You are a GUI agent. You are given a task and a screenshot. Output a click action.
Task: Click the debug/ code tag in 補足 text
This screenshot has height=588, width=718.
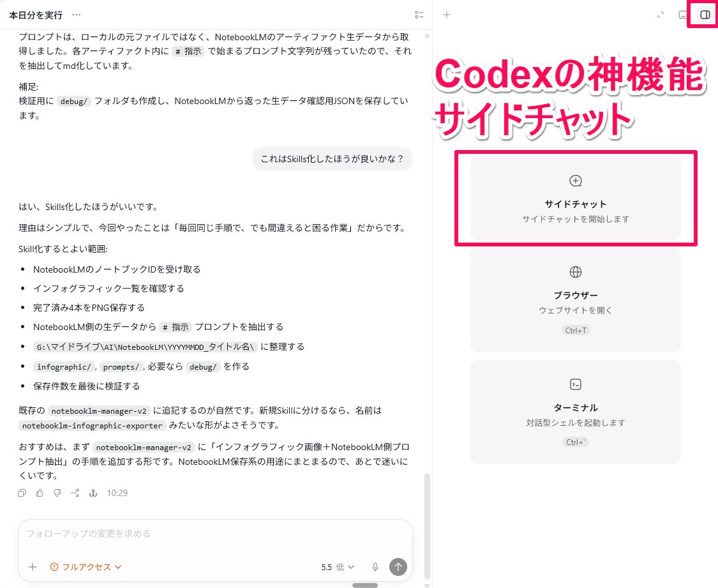pos(74,102)
